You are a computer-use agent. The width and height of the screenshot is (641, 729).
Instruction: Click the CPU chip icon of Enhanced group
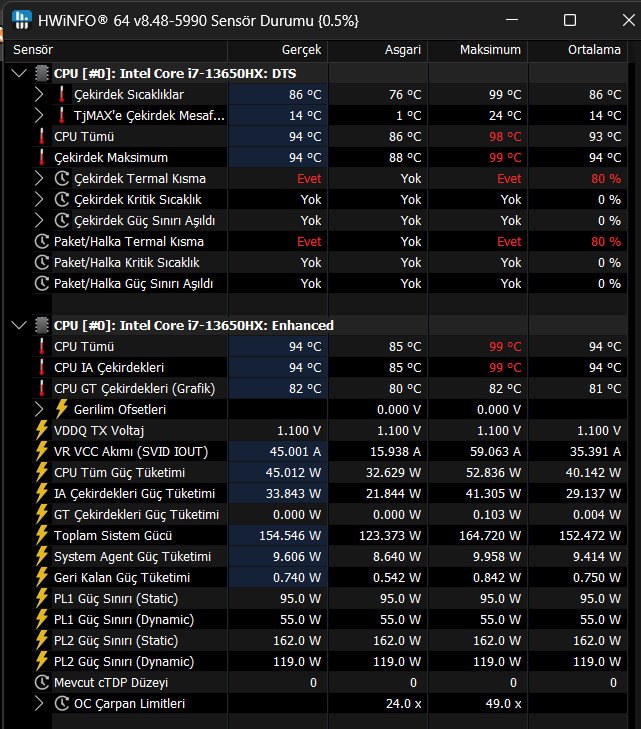[x=42, y=325]
